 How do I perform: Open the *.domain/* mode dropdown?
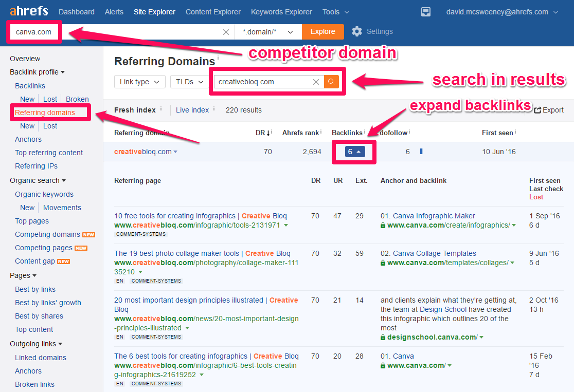(x=268, y=32)
